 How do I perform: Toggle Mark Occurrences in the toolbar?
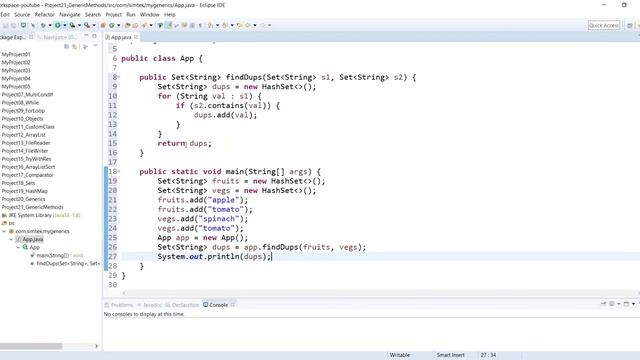click(x=168, y=25)
